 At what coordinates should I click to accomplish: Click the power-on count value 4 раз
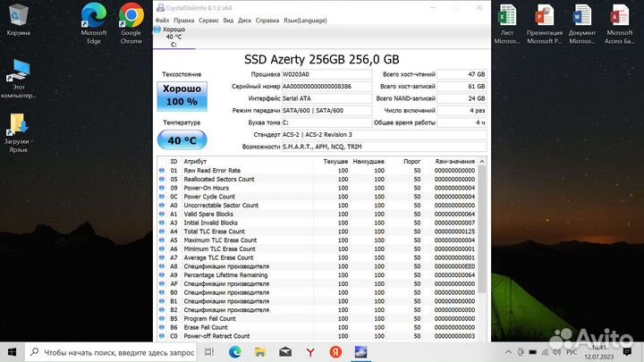pos(462,111)
